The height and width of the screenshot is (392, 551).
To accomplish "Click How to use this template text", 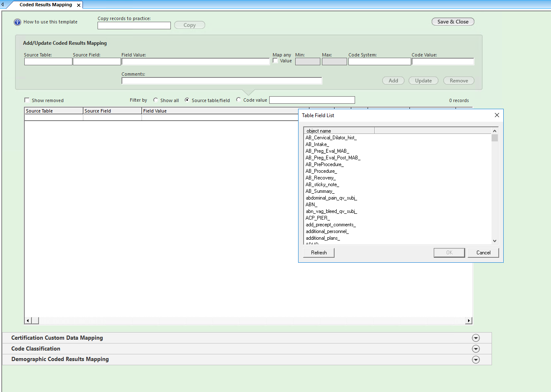I will (x=50, y=22).
